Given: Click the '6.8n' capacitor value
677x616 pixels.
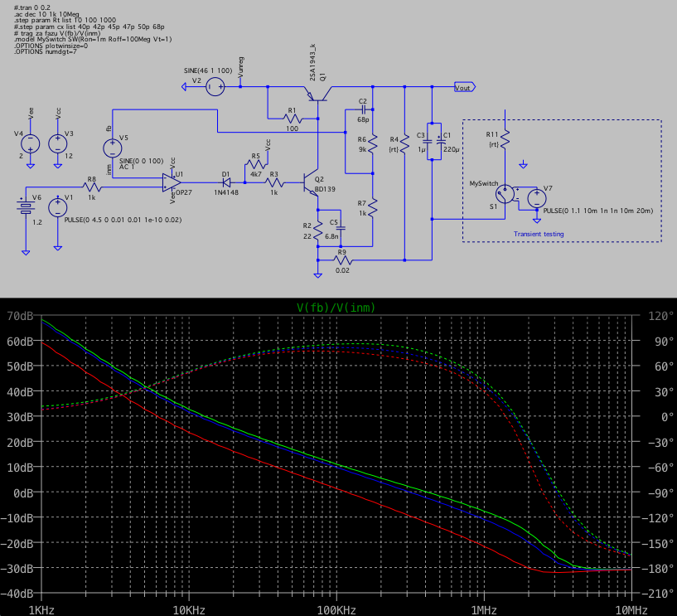Looking at the screenshot, I should pyautogui.click(x=331, y=236).
